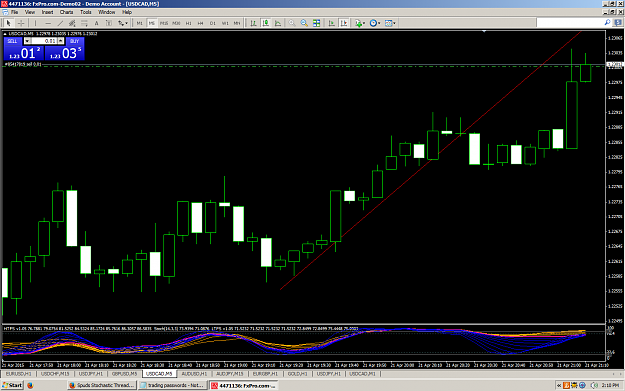
Task: Open the chat icon beside search
Action: (x=618, y=23)
